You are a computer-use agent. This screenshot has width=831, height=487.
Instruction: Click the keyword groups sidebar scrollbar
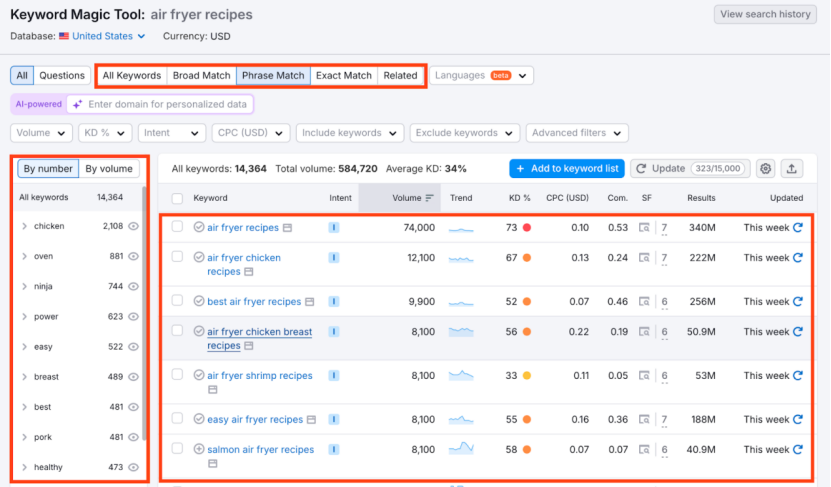147,300
